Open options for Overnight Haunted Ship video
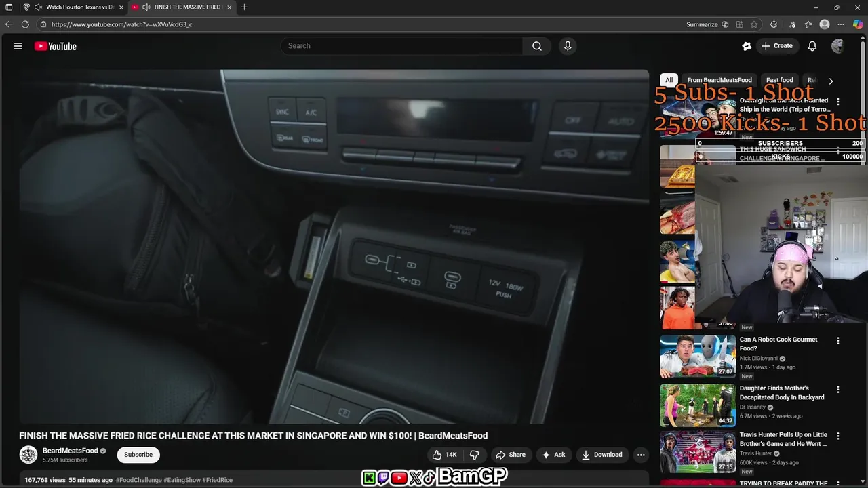 pos(838,102)
